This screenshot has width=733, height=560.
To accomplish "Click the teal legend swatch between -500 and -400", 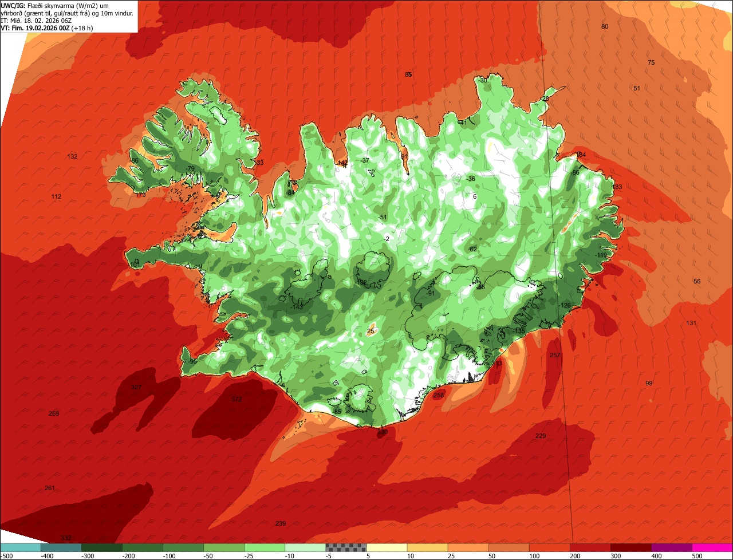I will (x=20, y=547).
